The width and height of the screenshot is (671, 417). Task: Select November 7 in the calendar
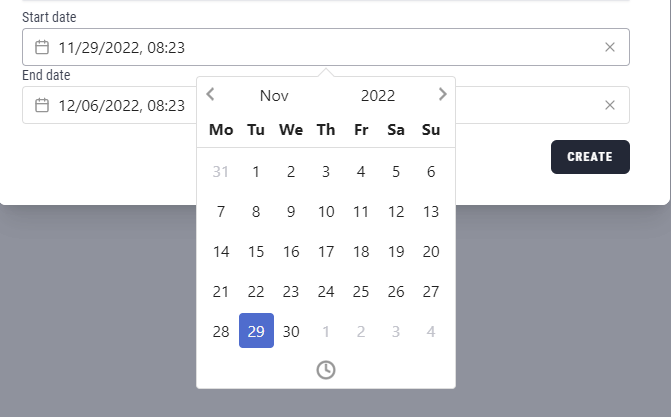point(221,211)
